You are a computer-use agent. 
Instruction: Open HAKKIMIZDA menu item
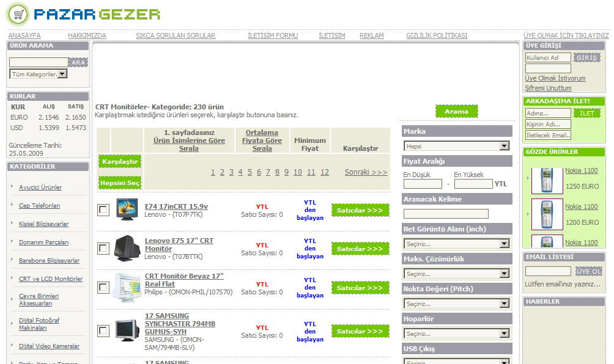click(87, 35)
